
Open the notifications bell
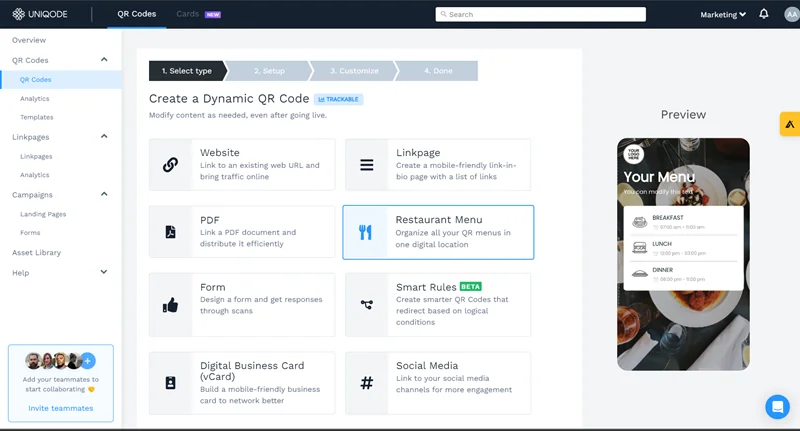click(x=764, y=15)
